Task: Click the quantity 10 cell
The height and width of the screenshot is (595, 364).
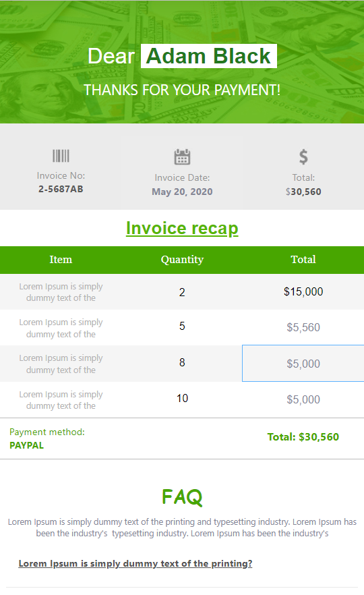Action: coord(182,399)
